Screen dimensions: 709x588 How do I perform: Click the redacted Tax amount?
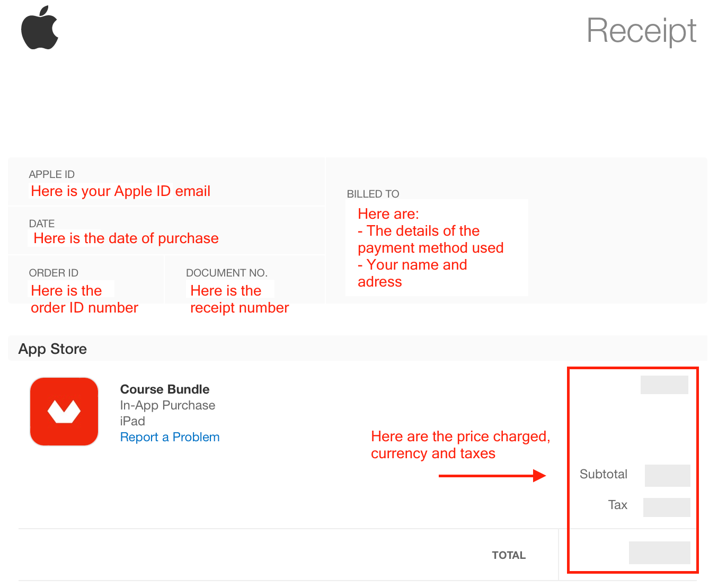[667, 507]
